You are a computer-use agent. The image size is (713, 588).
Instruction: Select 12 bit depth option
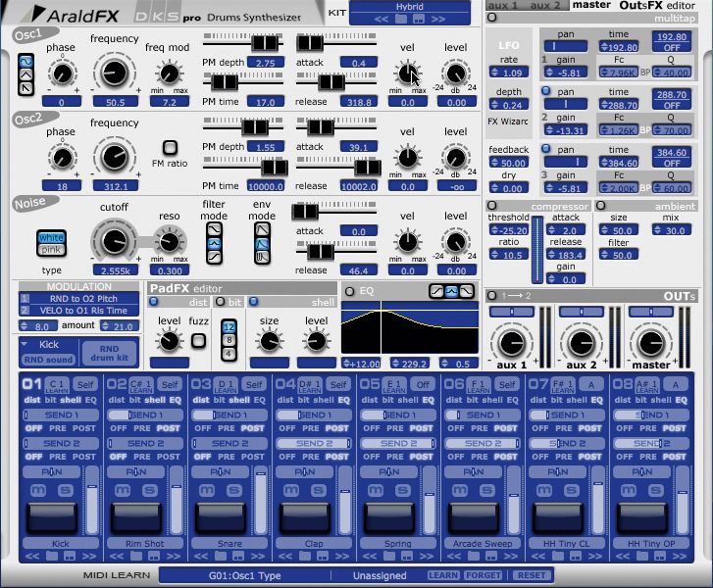(229, 326)
